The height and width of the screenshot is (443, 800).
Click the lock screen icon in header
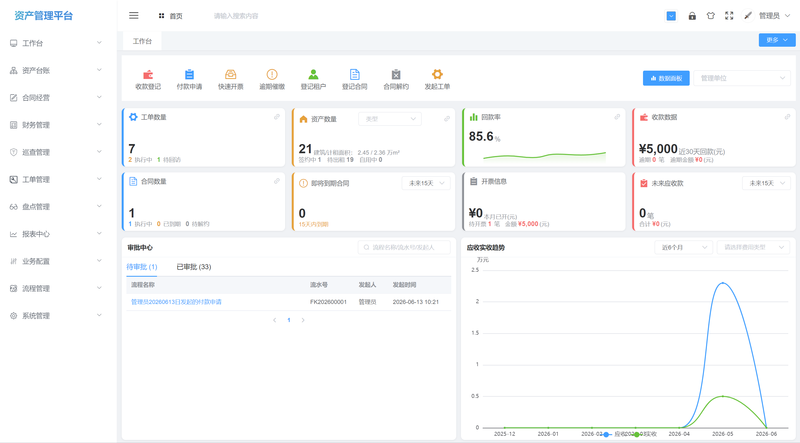pyautogui.click(x=692, y=16)
